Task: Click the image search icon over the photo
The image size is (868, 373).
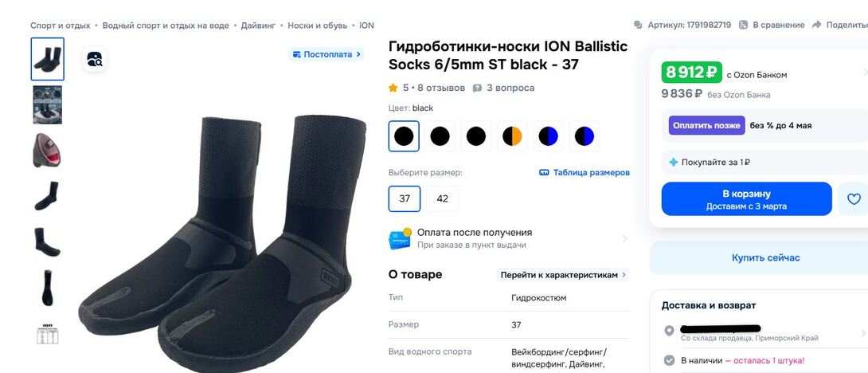Action: pos(95,59)
